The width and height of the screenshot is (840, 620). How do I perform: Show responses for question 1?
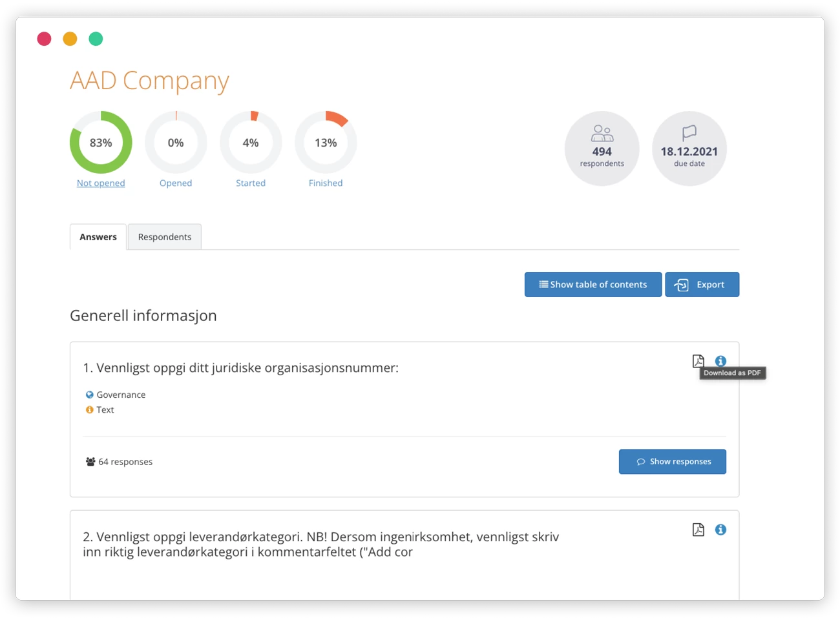pyautogui.click(x=673, y=462)
